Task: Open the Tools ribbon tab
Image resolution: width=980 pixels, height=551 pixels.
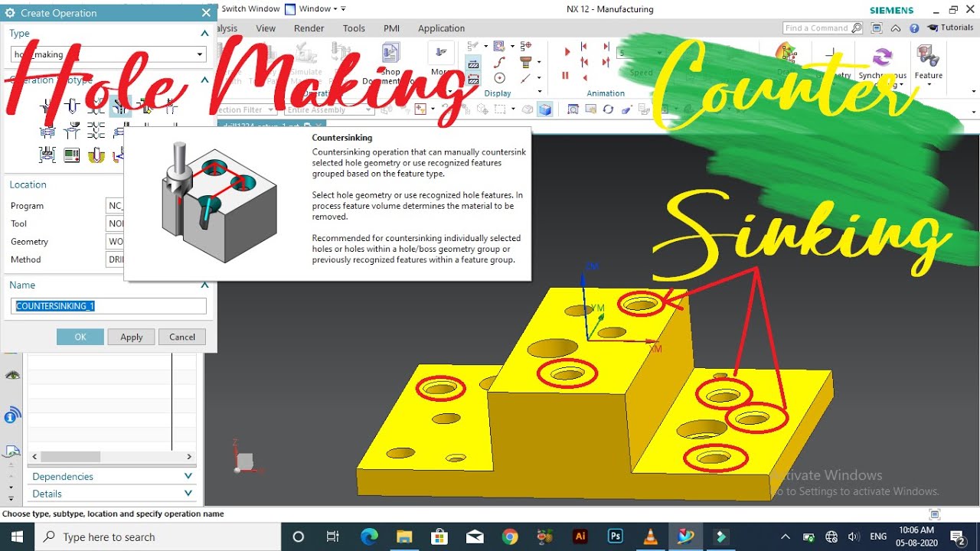Action: coord(354,28)
